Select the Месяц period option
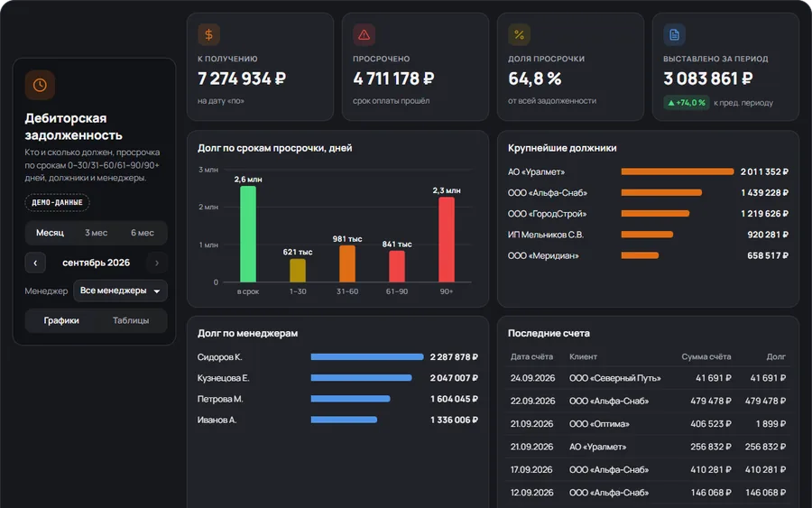 point(50,233)
